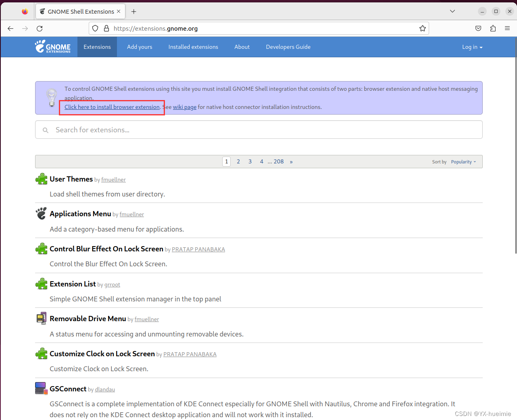Open author fmuellner next to Applications Menu
517x420 pixels.
[x=132, y=215]
